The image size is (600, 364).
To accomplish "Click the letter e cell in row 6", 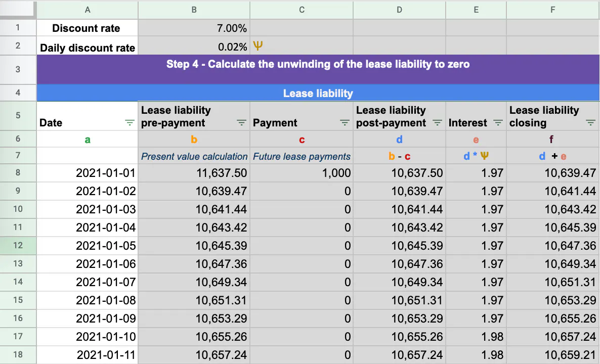I will (476, 139).
